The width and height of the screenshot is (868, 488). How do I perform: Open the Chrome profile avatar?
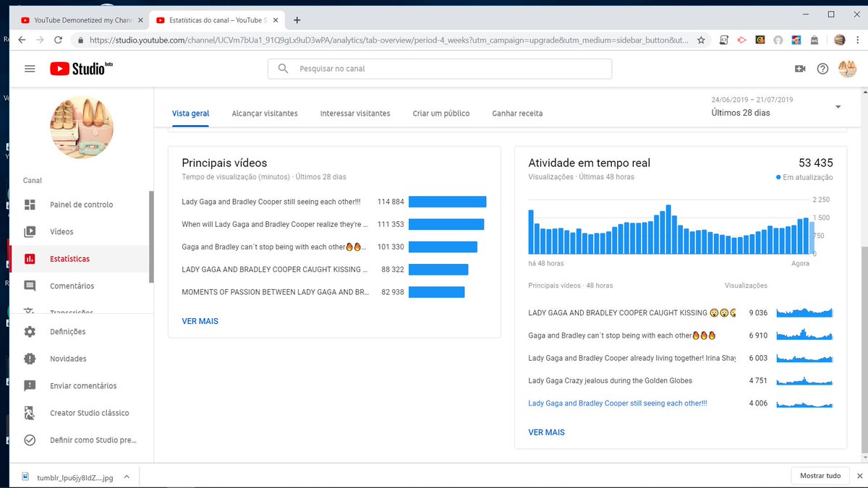(x=839, y=40)
